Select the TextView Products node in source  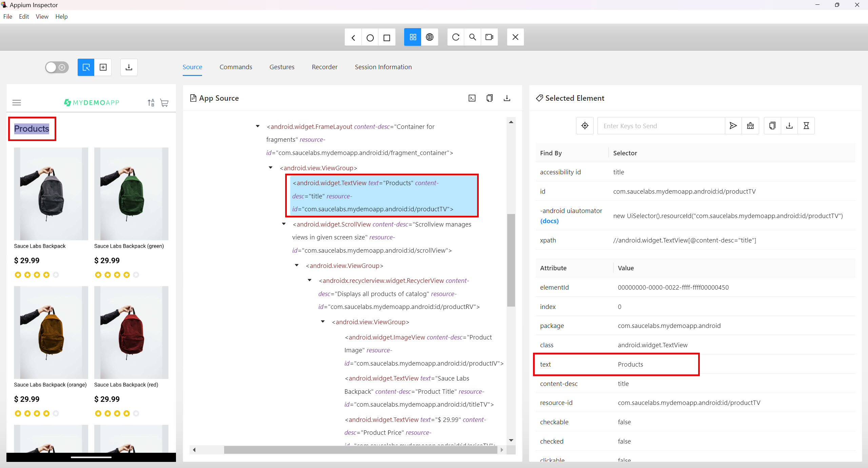point(383,196)
